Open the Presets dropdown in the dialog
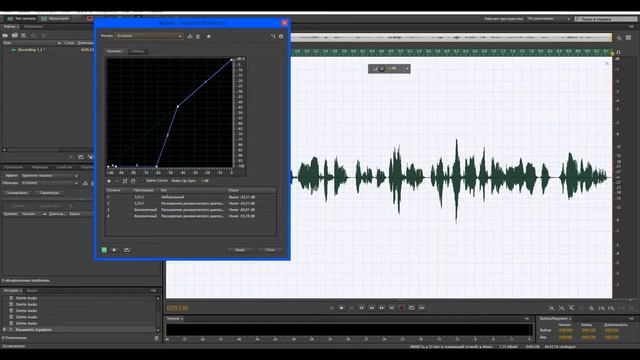The image size is (640, 360). point(149,36)
